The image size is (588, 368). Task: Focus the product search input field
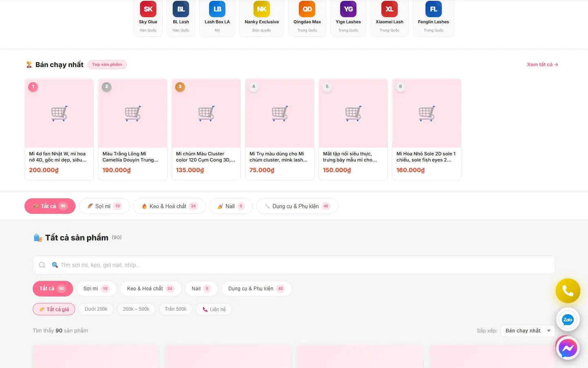pyautogui.click(x=294, y=265)
